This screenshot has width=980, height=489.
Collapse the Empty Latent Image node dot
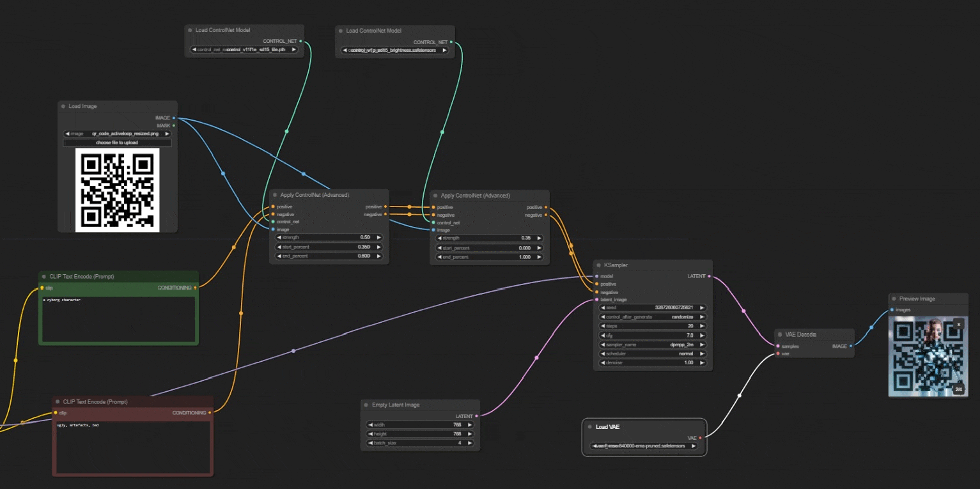pos(366,405)
